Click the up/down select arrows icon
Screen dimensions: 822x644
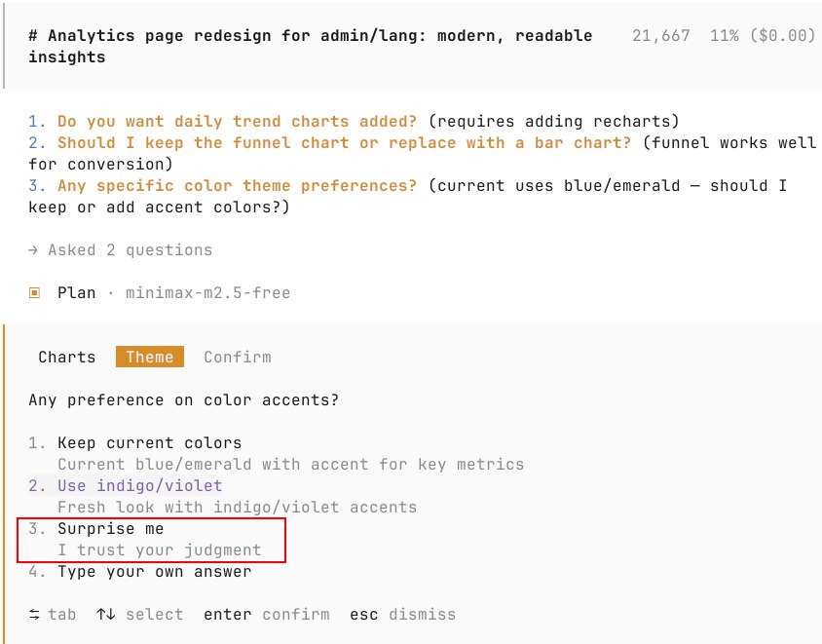click(x=105, y=615)
